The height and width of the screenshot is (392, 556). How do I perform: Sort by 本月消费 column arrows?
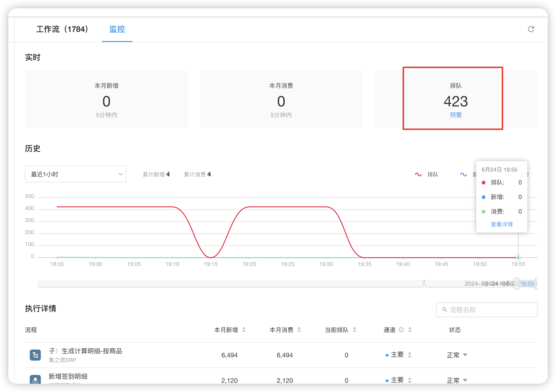[299, 330]
